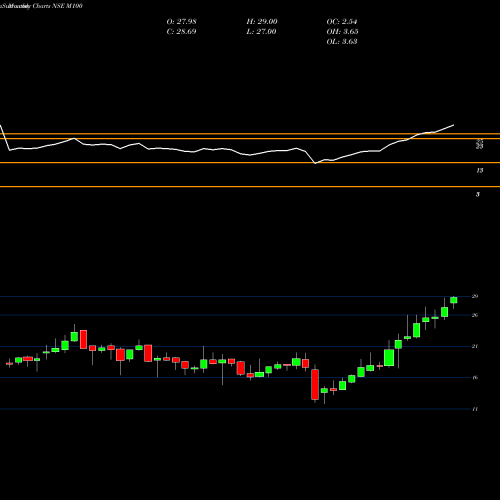This screenshot has height=500, width=500.
Task: Click the 26 price axis label
Action: point(475,315)
